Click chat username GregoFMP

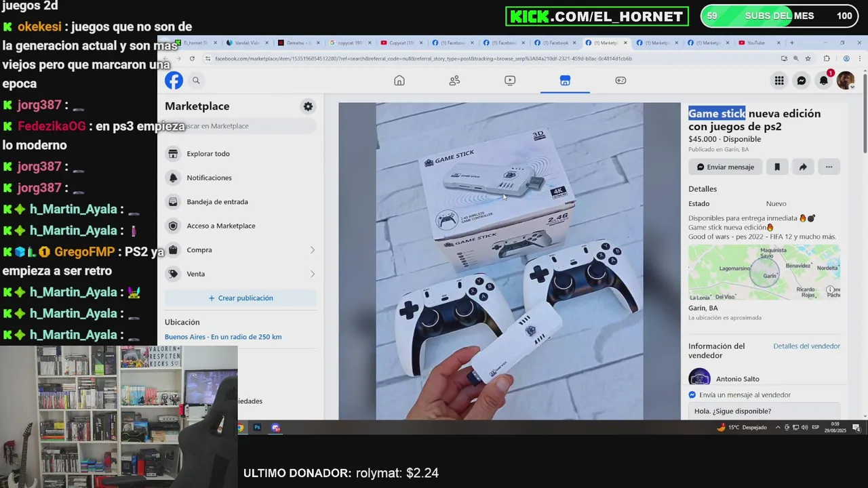pos(85,252)
